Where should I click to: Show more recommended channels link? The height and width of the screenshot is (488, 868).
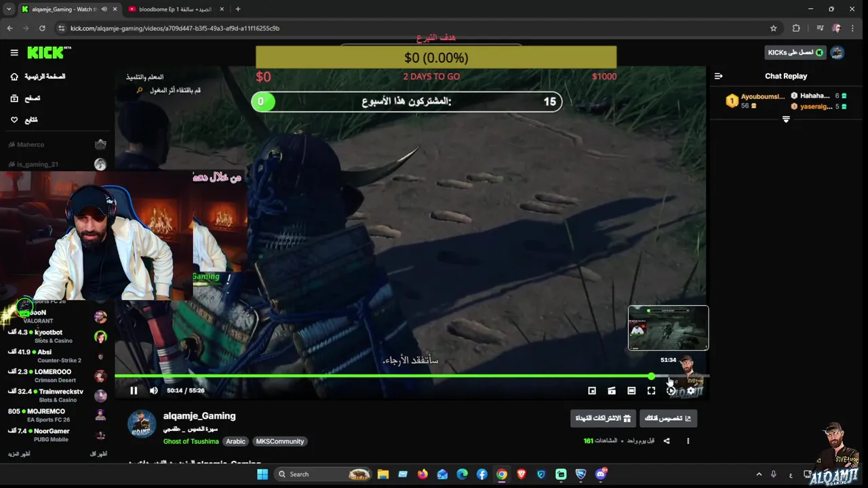[18, 453]
